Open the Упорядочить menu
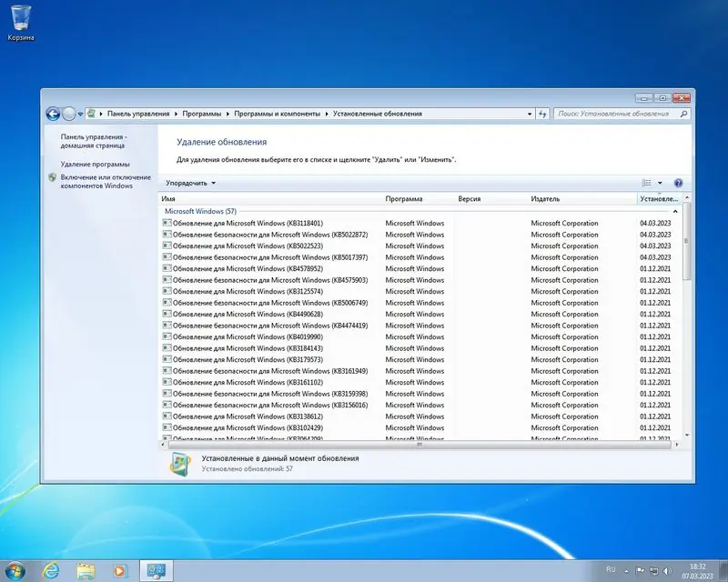Image resolution: width=728 pixels, height=582 pixels. click(190, 183)
